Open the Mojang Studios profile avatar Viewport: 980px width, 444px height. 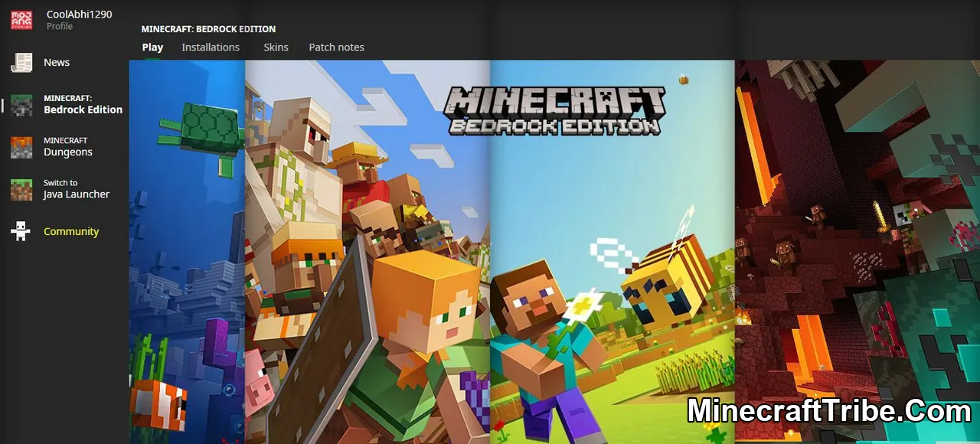(x=21, y=20)
